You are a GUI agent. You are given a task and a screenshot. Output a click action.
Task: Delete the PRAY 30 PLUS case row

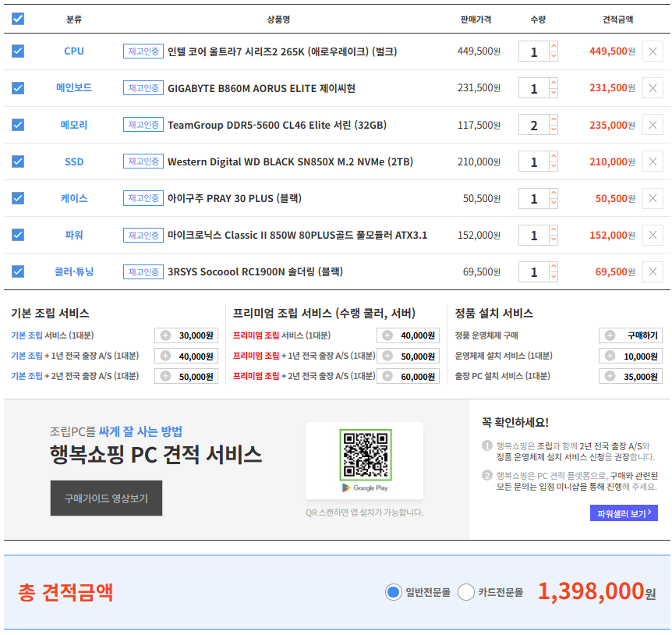click(653, 198)
